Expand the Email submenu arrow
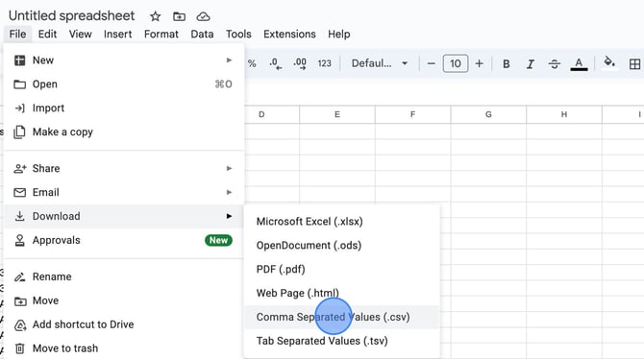This screenshot has width=644, height=359. [229, 192]
